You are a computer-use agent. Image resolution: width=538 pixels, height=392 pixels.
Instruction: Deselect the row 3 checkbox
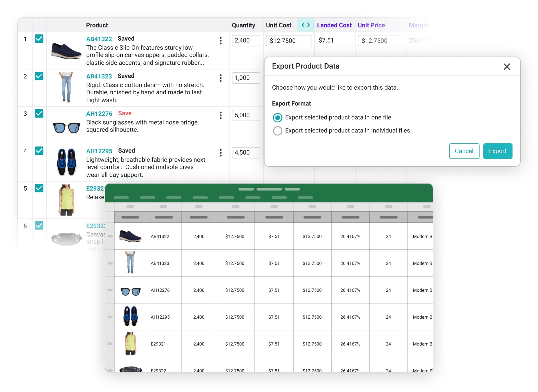(39, 113)
